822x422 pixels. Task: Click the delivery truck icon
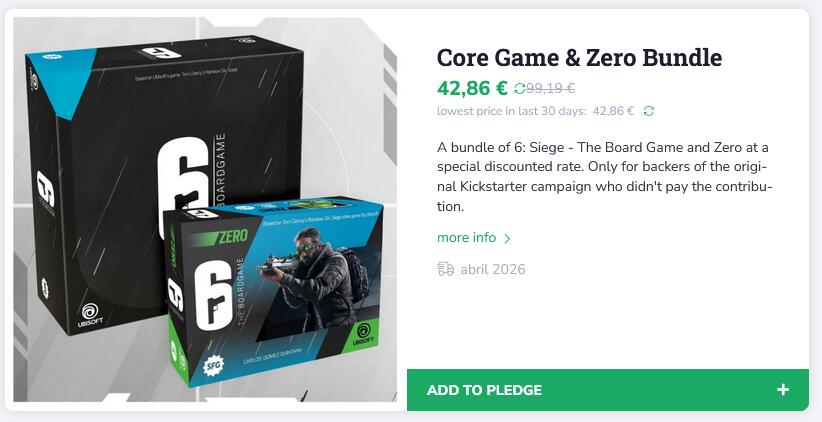point(446,269)
